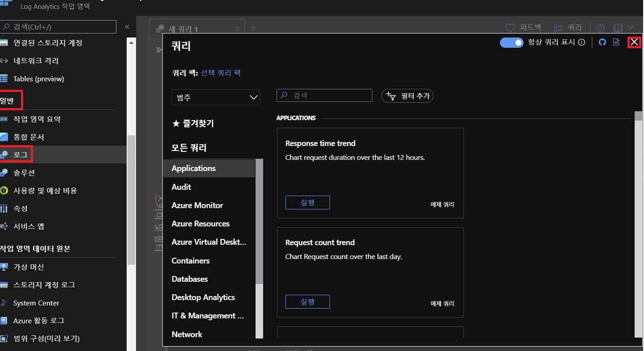The image size is (644, 351).
Task: Click the 피드백 heart icon
Action: [510, 28]
